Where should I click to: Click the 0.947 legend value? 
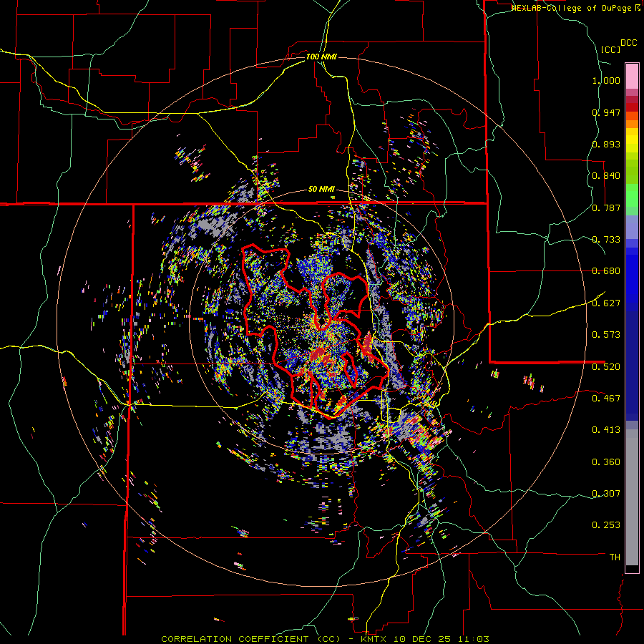tap(606, 112)
